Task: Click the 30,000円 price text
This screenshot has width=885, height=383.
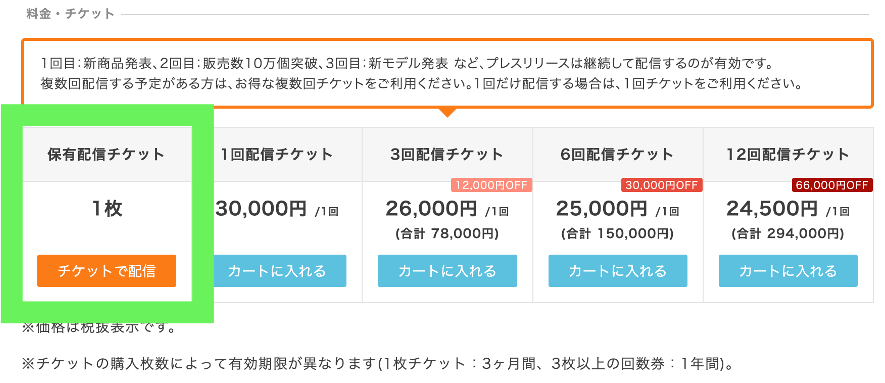Action: pyautogui.click(x=261, y=209)
